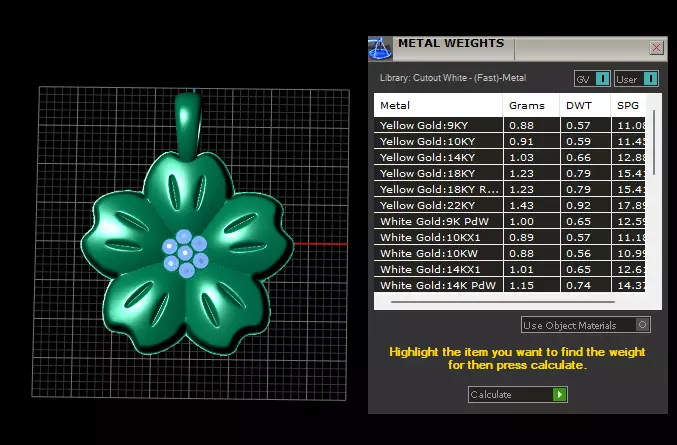
Task: Select the White Gold:9K PdW row
Action: pos(509,221)
